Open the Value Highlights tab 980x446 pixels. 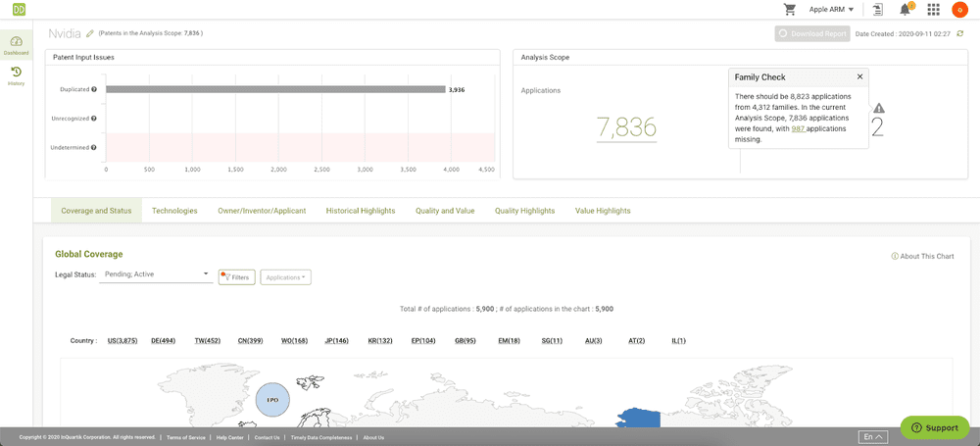[603, 211]
